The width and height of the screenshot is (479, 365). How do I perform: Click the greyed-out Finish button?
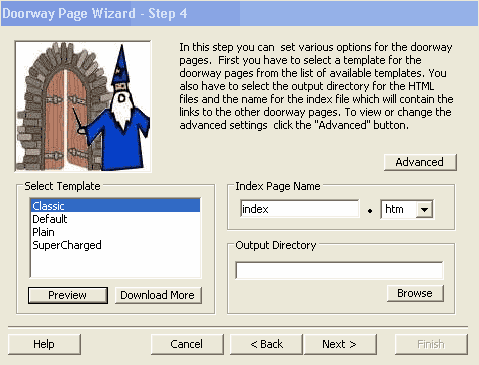(431, 344)
